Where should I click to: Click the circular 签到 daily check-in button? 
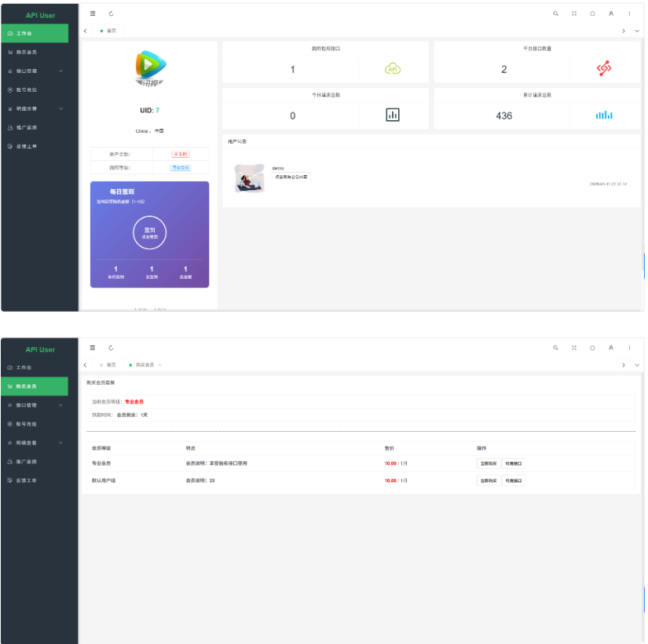[149, 232]
